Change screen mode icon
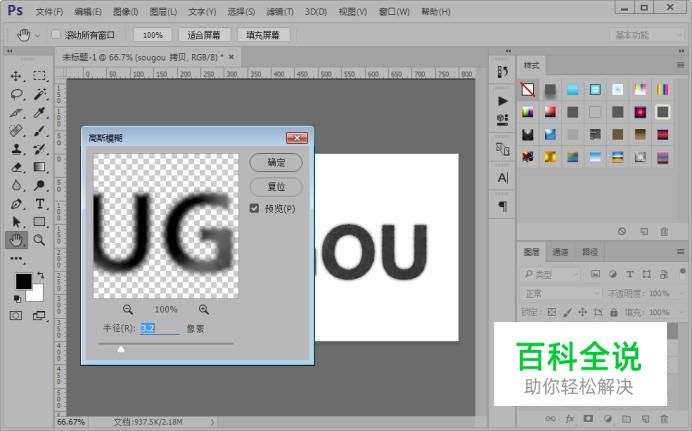 39,315
